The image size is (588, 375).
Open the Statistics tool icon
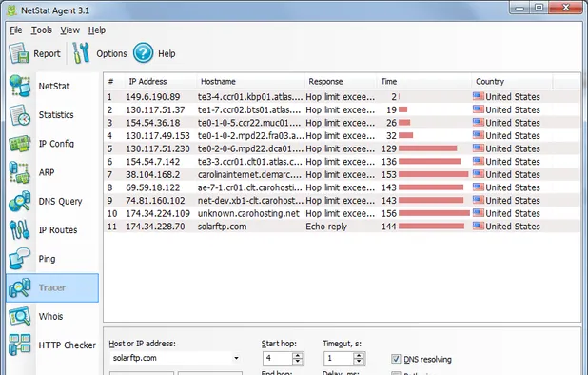click(x=19, y=115)
